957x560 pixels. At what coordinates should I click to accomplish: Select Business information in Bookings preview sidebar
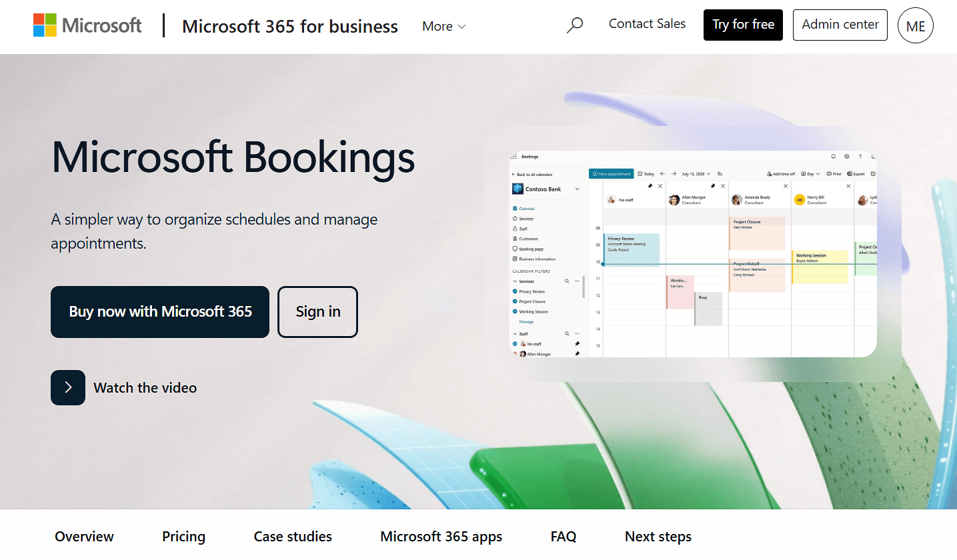point(534,259)
